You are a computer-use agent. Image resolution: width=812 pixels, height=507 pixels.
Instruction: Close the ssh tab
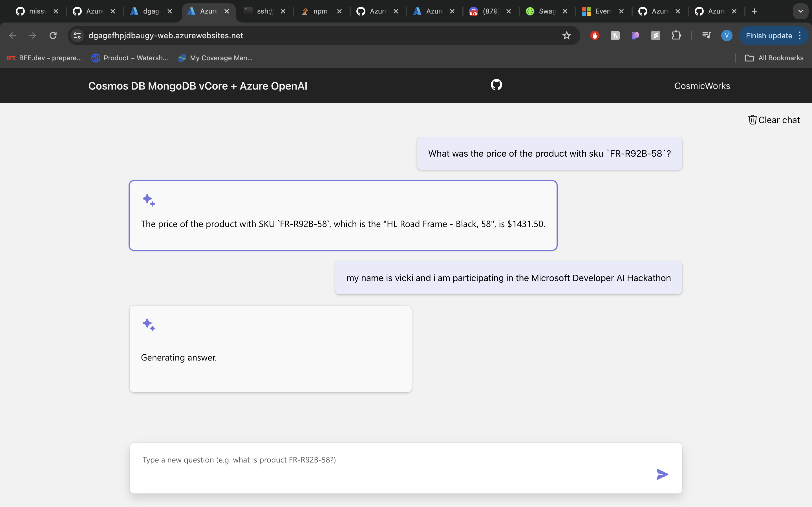click(283, 11)
